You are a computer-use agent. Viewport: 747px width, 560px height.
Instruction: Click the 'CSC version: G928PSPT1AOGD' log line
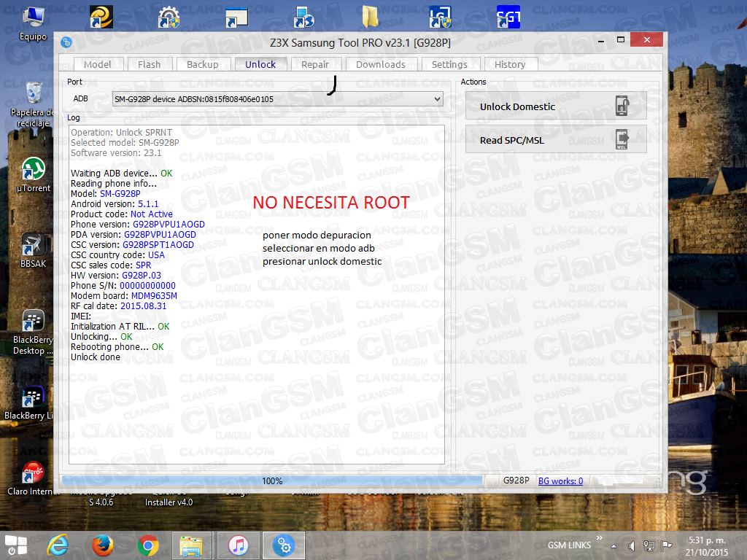click(133, 245)
